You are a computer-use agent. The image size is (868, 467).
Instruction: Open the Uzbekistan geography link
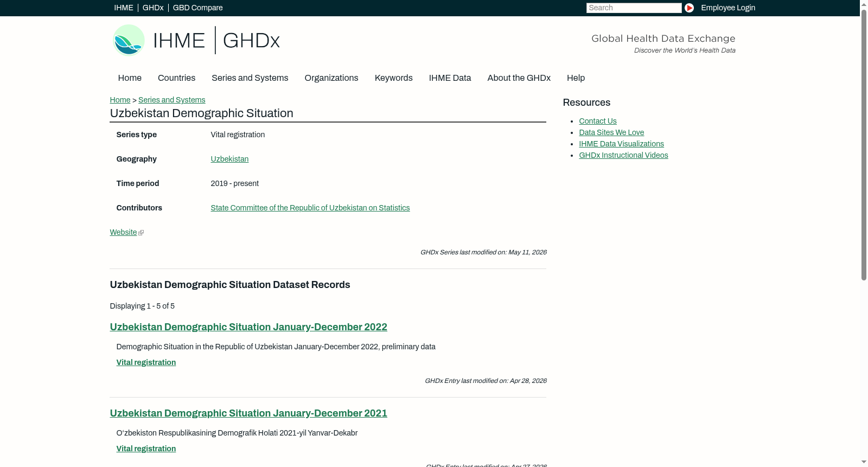coord(229,159)
